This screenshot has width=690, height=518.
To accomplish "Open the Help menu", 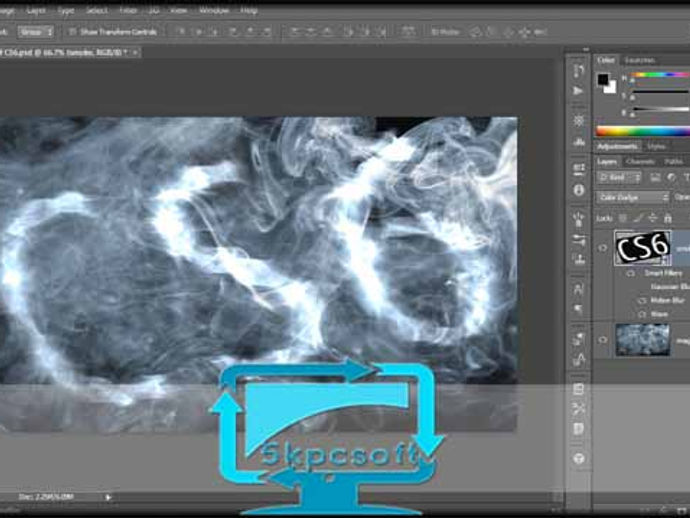I will [x=248, y=10].
